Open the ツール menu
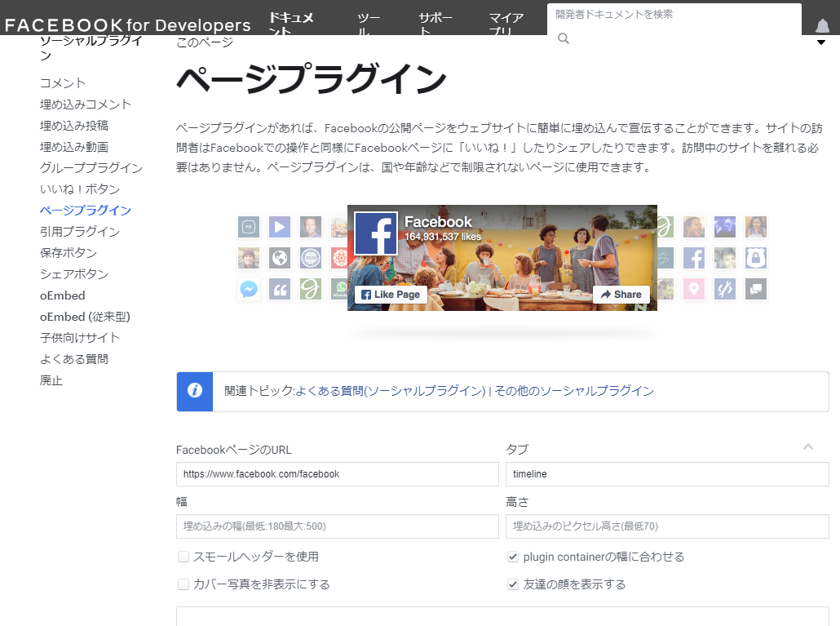Screen dimensions: 840x626 tap(369, 24)
